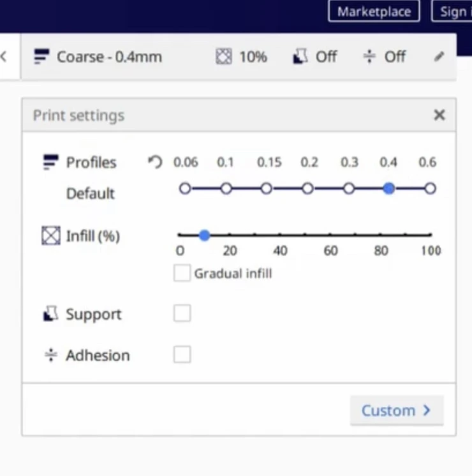This screenshot has height=476, width=472.
Task: Click the Infill (%) crossed-square icon
Action: [x=50, y=237]
